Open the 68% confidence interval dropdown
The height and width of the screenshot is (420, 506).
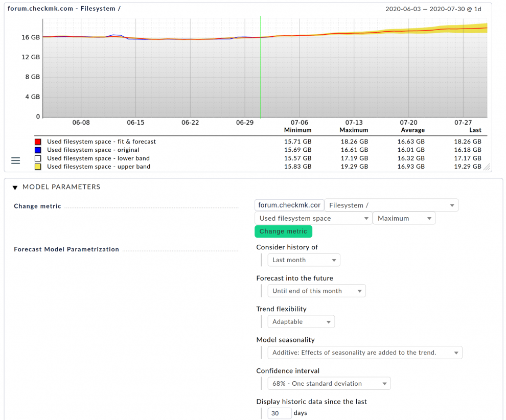point(329,384)
